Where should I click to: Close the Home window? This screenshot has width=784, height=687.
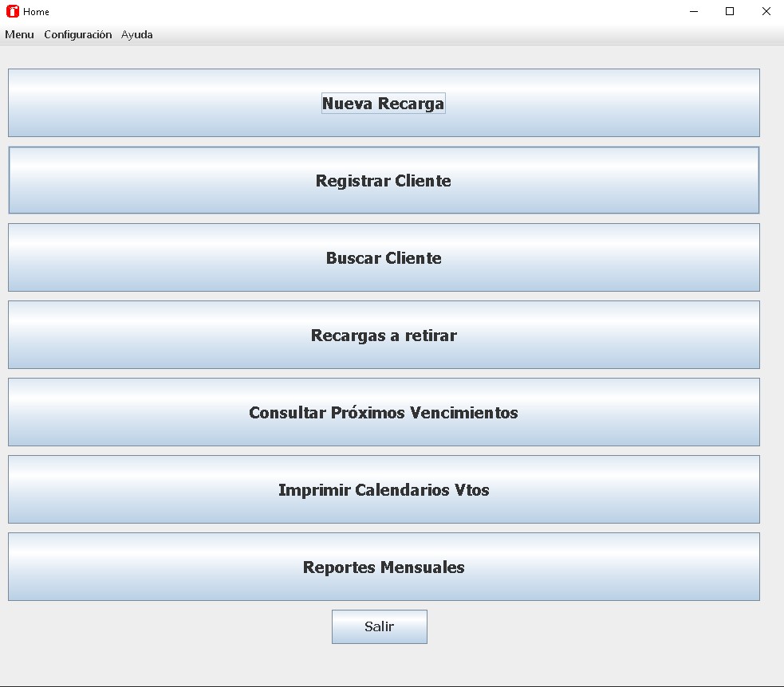pyautogui.click(x=766, y=12)
